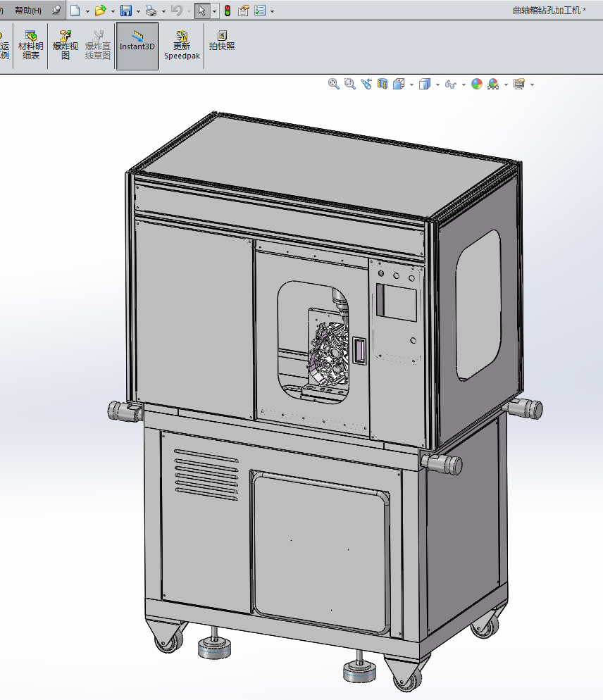This screenshot has width=603, height=700.
Task: Click the Rebuild traffic light icon
Action: pos(228,11)
